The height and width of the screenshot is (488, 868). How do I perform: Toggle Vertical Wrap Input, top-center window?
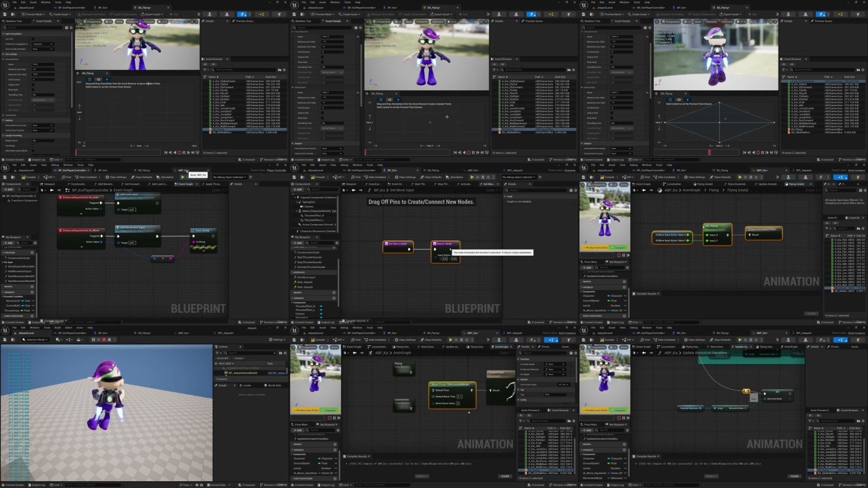323,118
